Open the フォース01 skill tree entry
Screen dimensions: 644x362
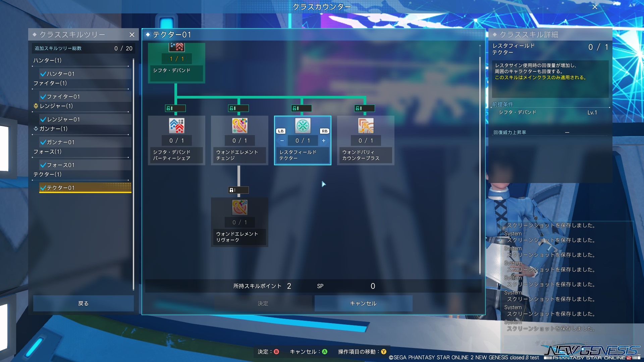[x=86, y=165]
